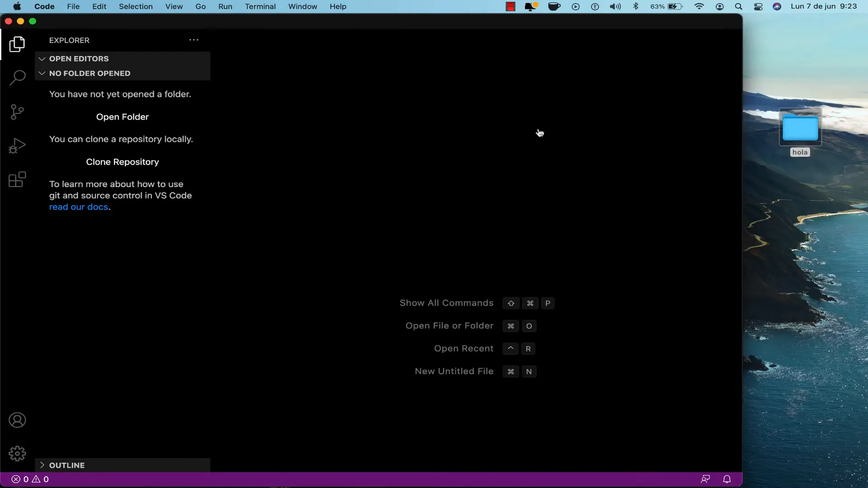Open the Go menu

(201, 7)
